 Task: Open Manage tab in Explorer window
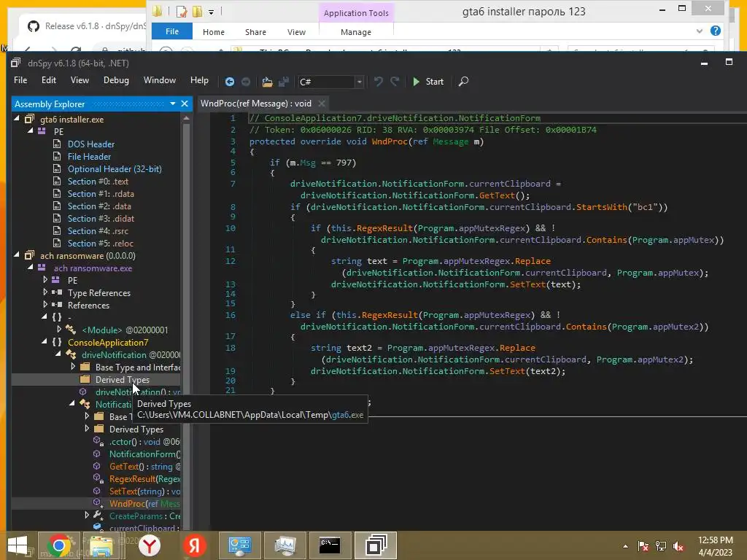[356, 32]
